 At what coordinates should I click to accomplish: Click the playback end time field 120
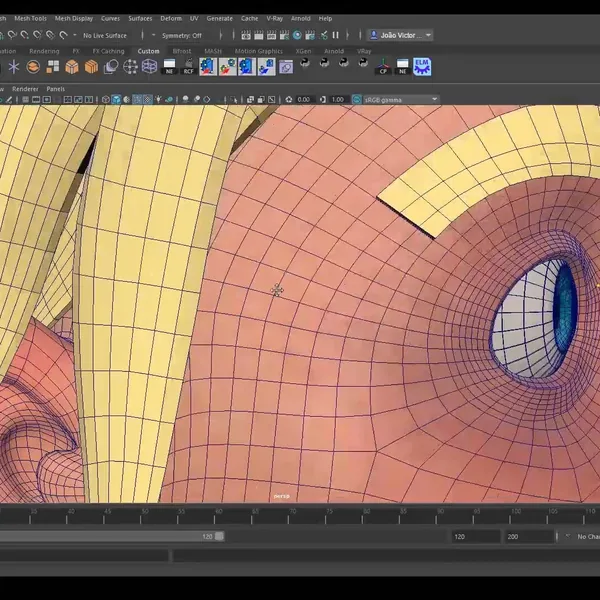pos(476,536)
